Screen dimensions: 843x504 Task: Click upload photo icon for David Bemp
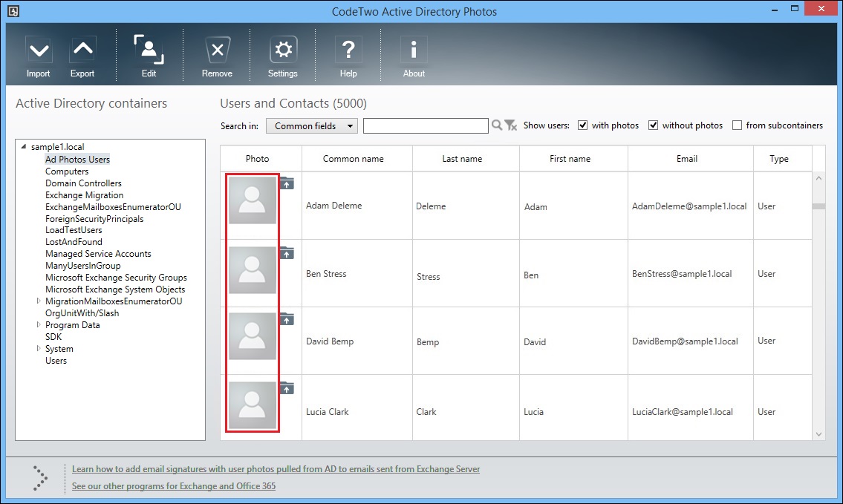287,320
